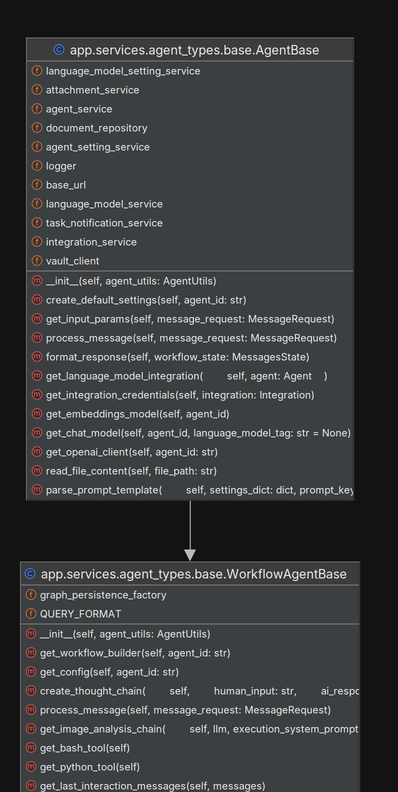Click method icon for get_openai_client

click(x=37, y=452)
